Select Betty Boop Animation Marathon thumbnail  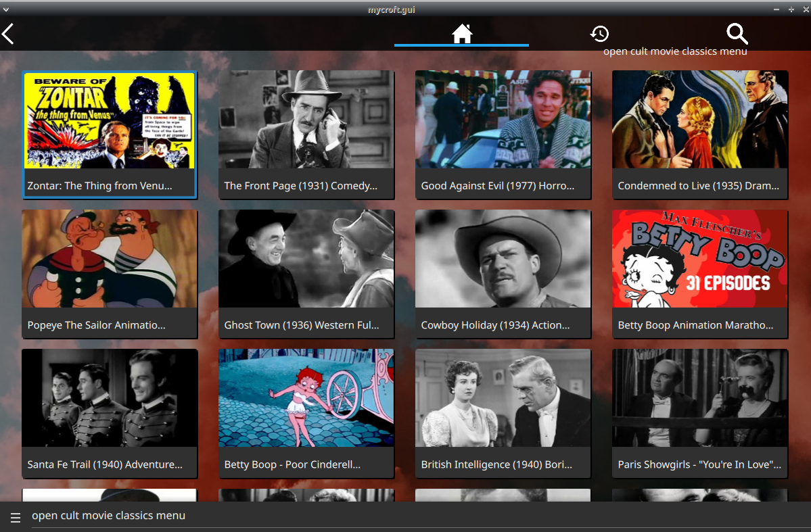[x=700, y=258]
